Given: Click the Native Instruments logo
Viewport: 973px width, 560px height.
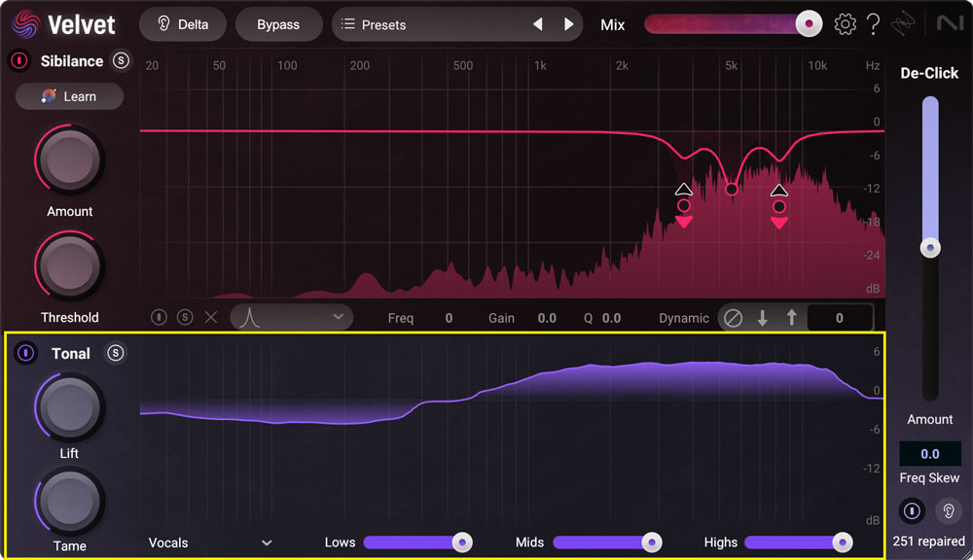Looking at the screenshot, I should (x=950, y=24).
